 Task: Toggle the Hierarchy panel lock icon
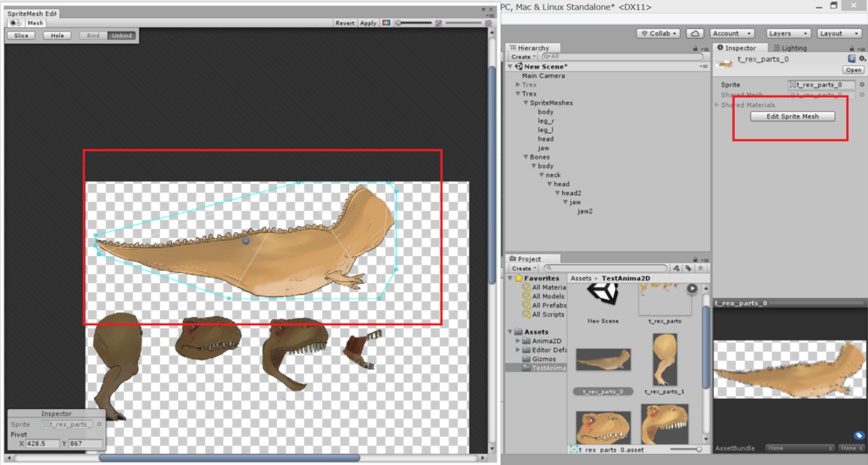click(695, 48)
